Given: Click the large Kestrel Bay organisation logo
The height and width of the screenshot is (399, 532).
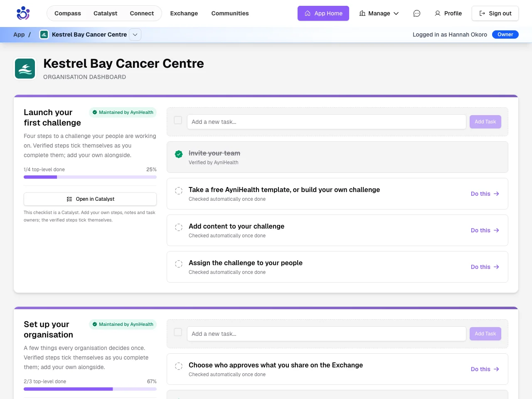Looking at the screenshot, I should click(x=25, y=69).
